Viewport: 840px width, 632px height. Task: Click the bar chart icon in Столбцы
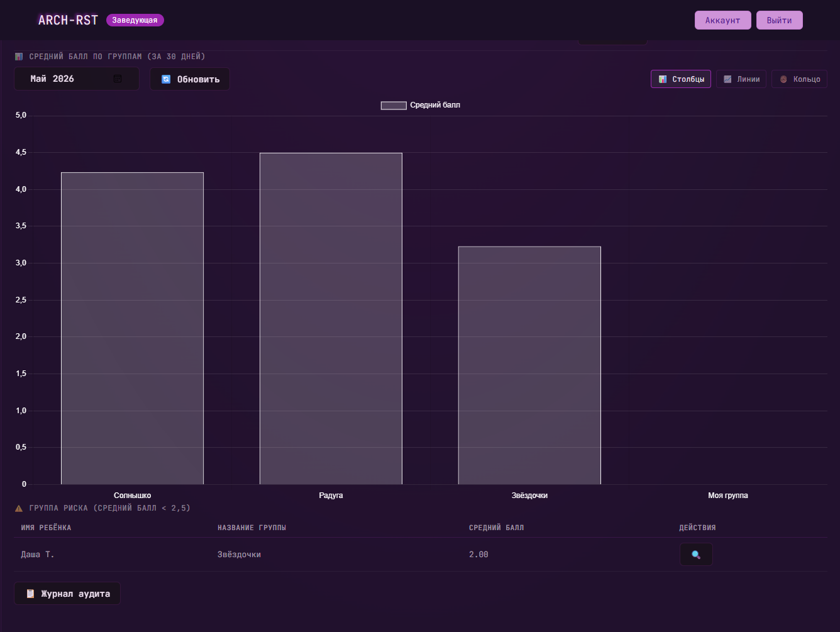click(663, 79)
